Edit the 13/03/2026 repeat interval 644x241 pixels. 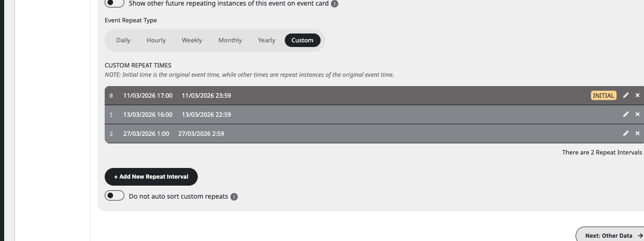(x=626, y=114)
